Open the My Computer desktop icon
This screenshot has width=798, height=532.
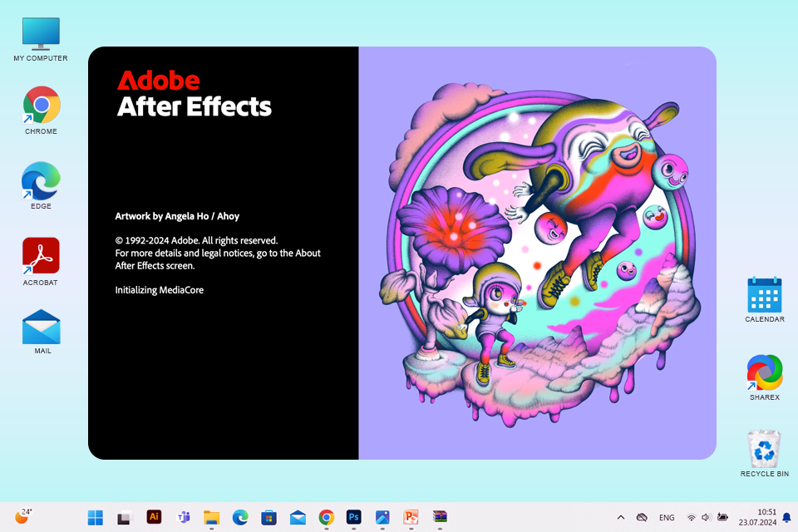(41, 39)
